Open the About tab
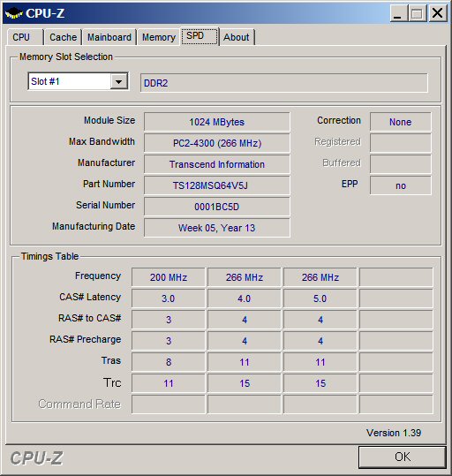The width and height of the screenshot is (452, 476). click(x=237, y=37)
